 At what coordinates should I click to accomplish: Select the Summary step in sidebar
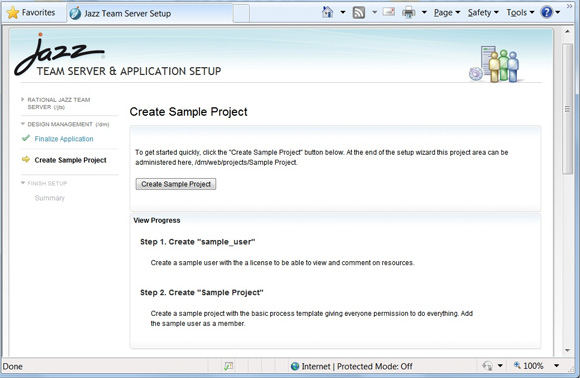[x=50, y=198]
